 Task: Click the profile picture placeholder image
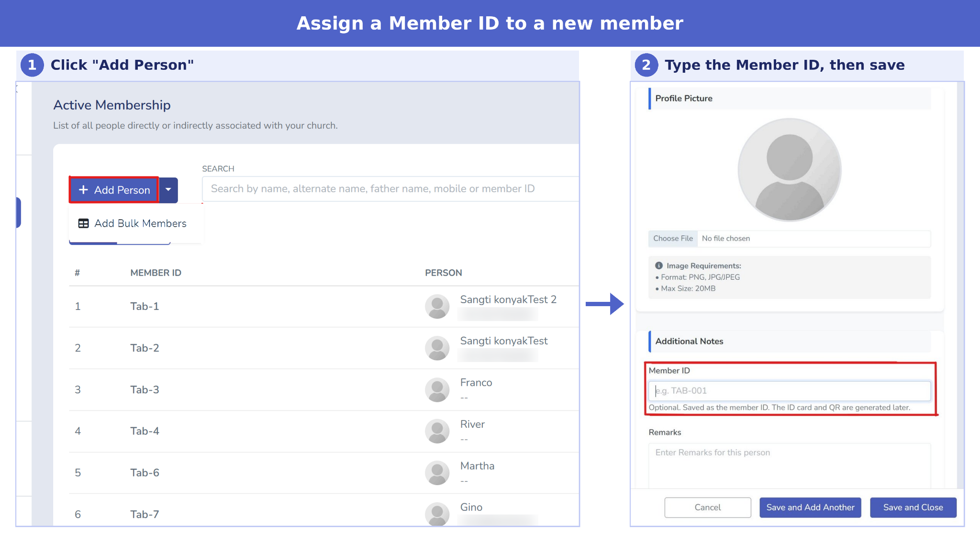click(x=790, y=170)
